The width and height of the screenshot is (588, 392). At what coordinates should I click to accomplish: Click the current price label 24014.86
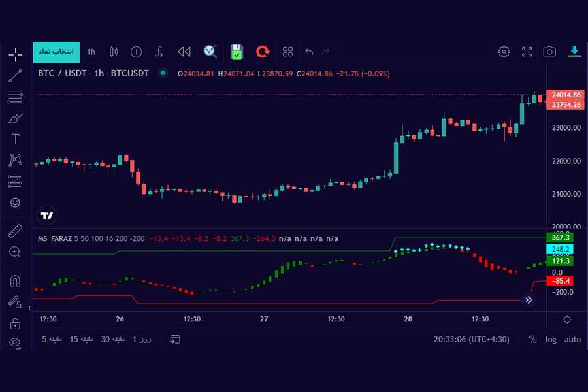[566, 95]
